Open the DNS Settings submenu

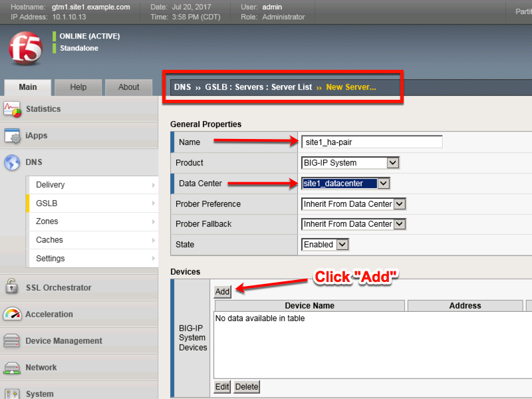[x=92, y=259]
